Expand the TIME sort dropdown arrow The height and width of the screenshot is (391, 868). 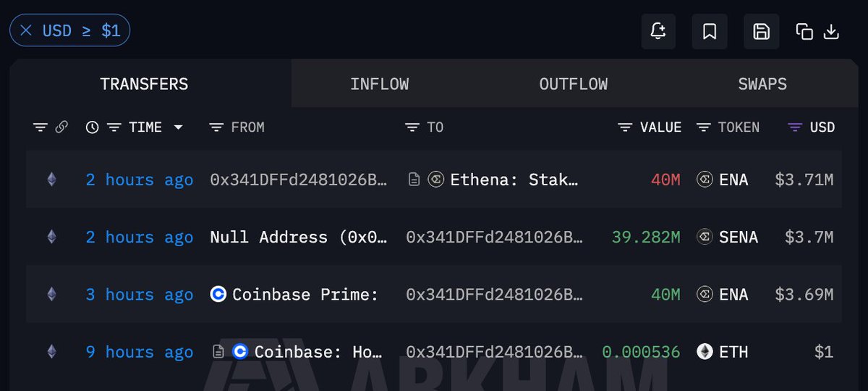point(178,127)
